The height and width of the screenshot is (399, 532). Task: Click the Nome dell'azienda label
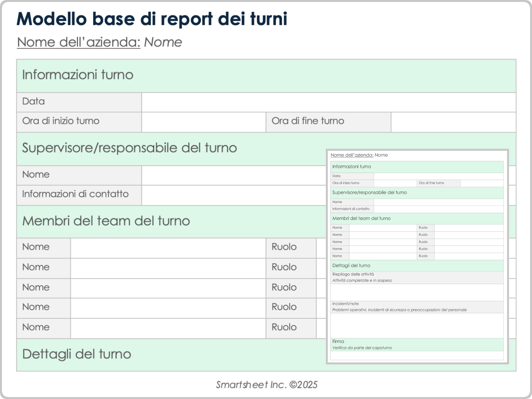(79, 42)
